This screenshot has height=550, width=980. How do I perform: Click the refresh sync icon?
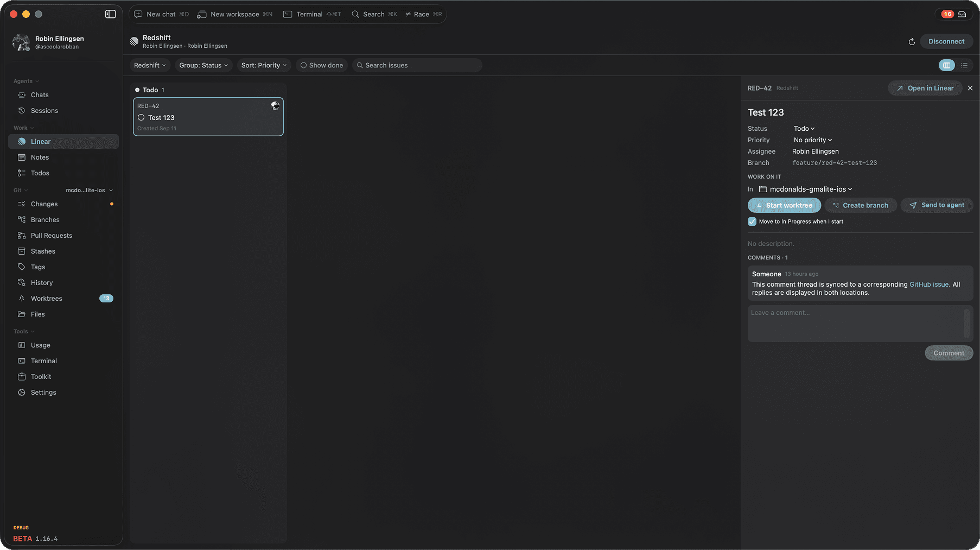(x=912, y=42)
